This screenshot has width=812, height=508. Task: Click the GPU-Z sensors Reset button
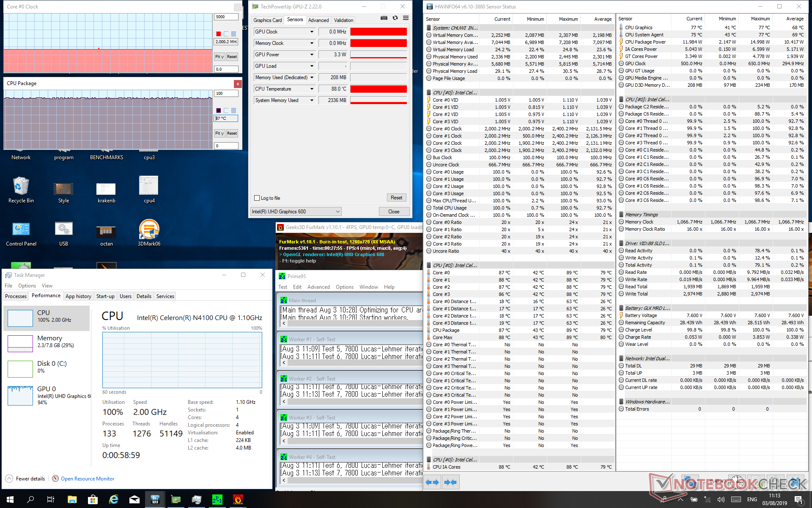[x=396, y=198]
